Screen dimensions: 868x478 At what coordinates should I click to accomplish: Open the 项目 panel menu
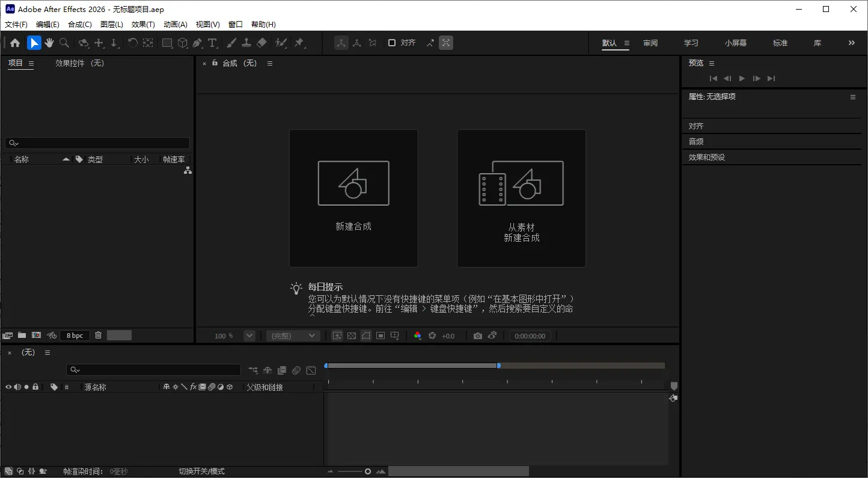tap(31, 63)
